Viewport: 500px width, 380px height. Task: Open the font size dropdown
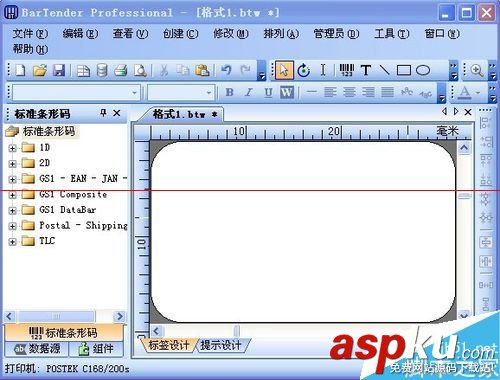[209, 93]
